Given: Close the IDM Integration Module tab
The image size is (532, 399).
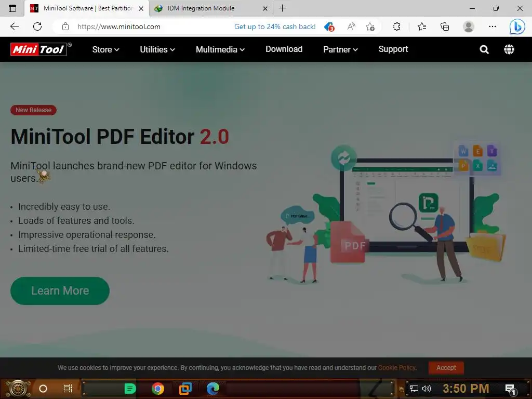Looking at the screenshot, I should pos(265,8).
